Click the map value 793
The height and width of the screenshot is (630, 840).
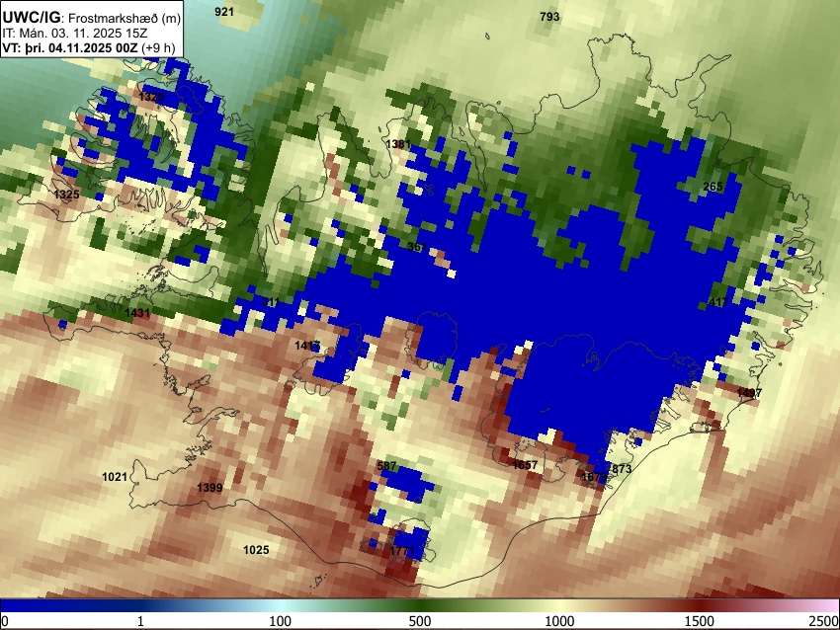(x=549, y=17)
